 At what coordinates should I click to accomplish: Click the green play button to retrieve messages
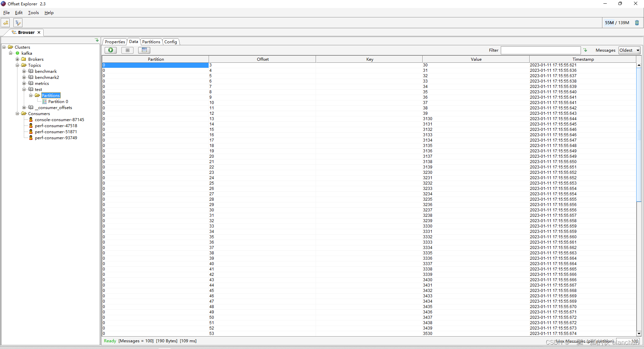(x=111, y=50)
